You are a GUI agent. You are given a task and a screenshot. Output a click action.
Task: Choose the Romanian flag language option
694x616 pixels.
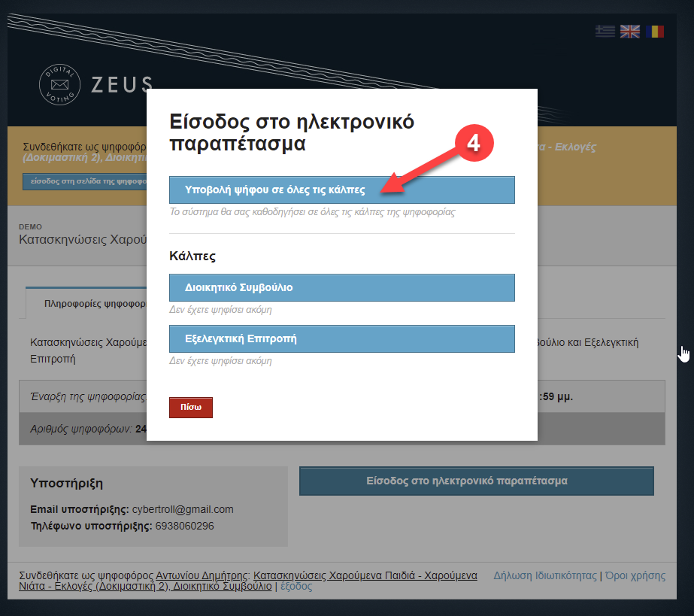pyautogui.click(x=655, y=32)
